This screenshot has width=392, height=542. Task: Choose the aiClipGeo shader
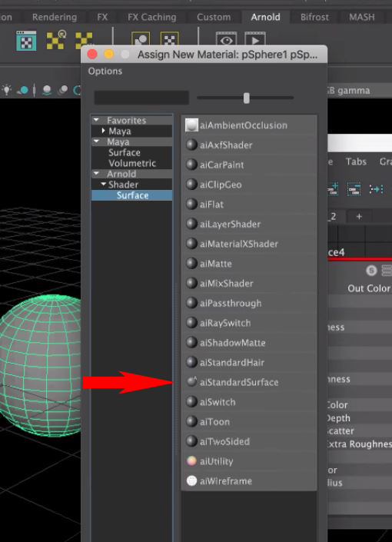pyautogui.click(x=249, y=185)
